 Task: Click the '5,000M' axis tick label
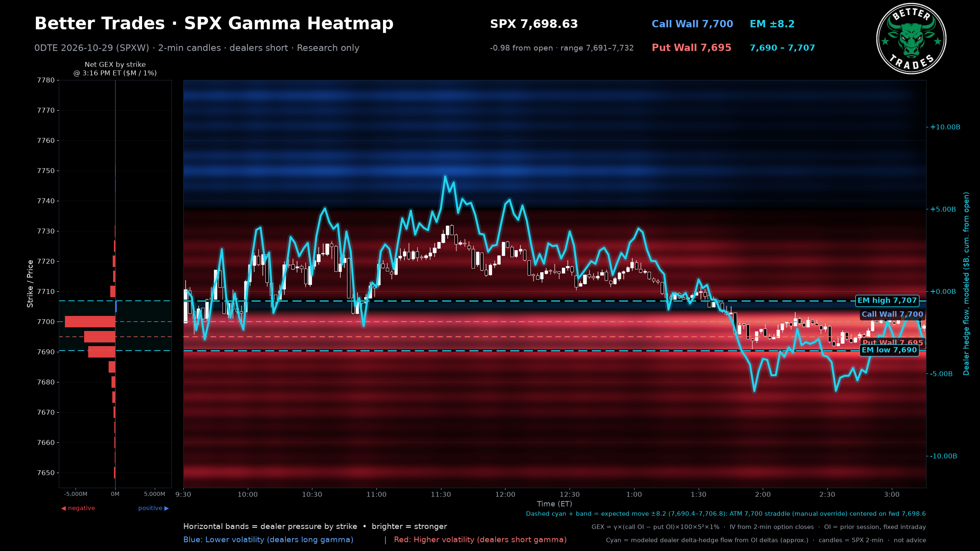[x=154, y=494]
